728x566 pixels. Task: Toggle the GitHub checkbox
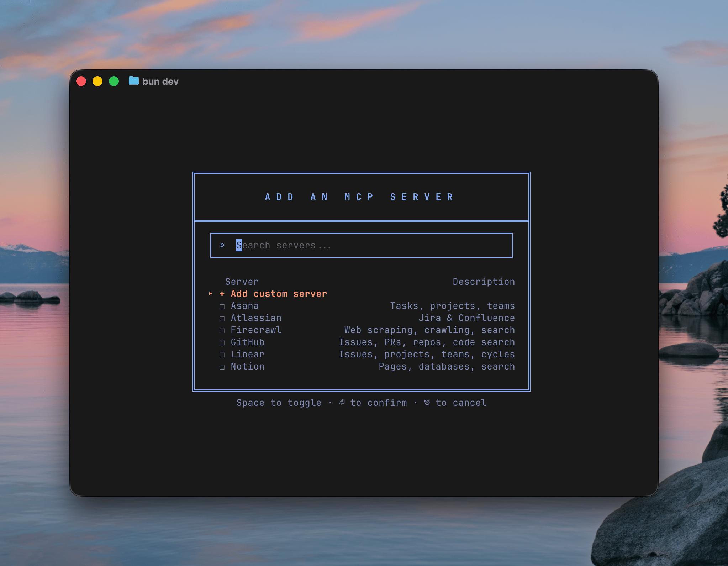point(222,342)
